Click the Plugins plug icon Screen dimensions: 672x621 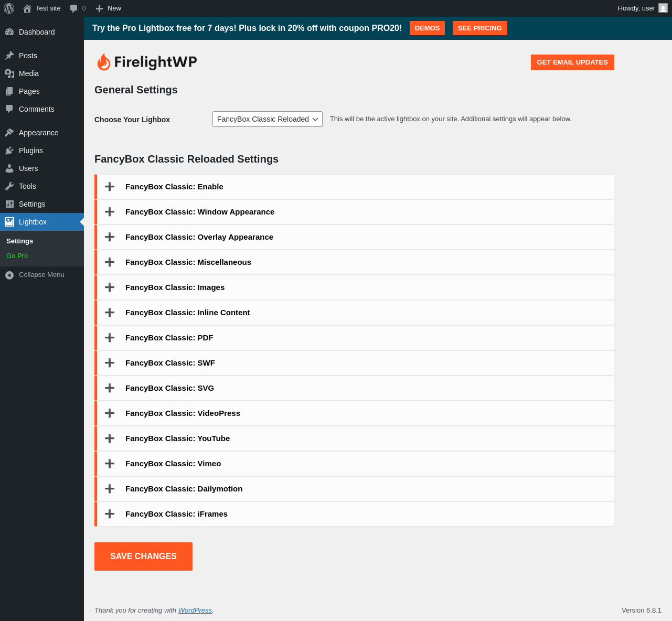click(9, 151)
